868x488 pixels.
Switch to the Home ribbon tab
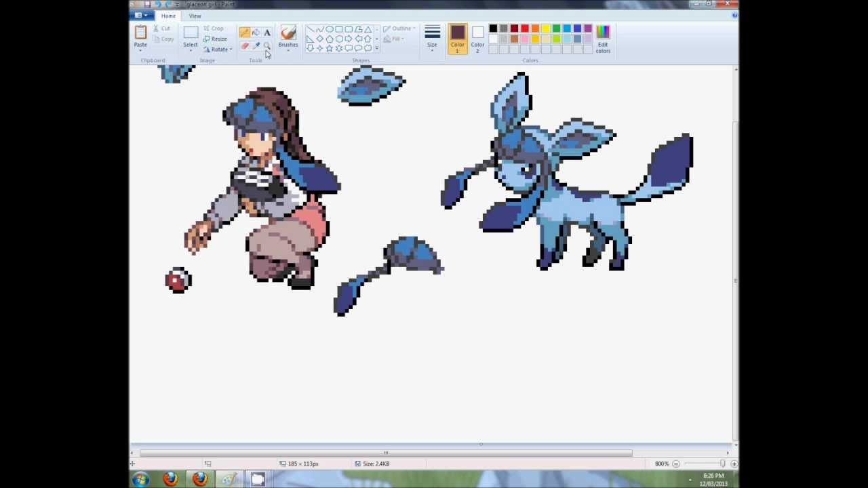[x=168, y=16]
